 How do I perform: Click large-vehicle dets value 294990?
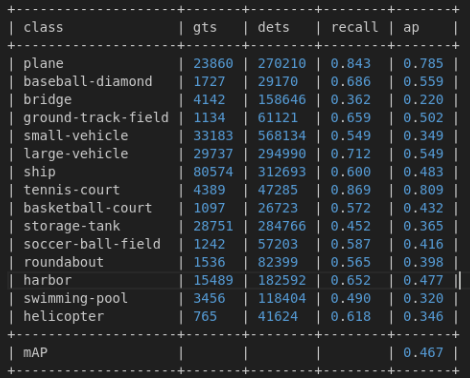click(x=282, y=154)
